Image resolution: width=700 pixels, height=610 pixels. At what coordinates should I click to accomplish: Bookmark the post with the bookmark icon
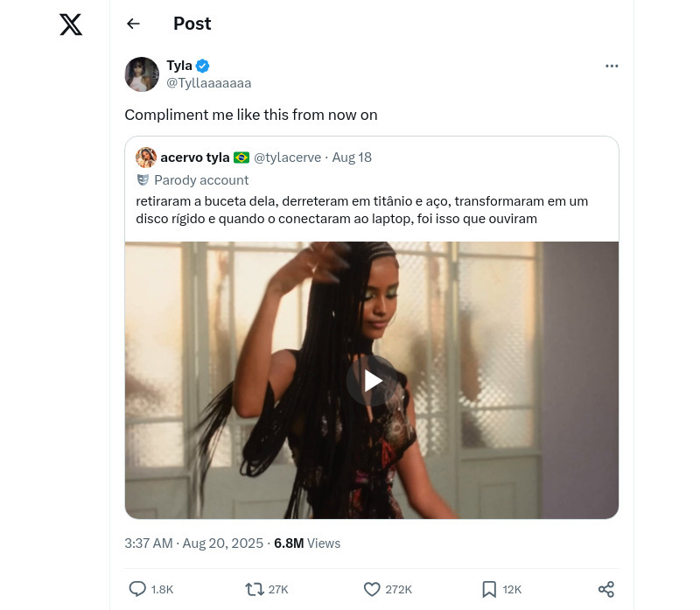[489, 589]
